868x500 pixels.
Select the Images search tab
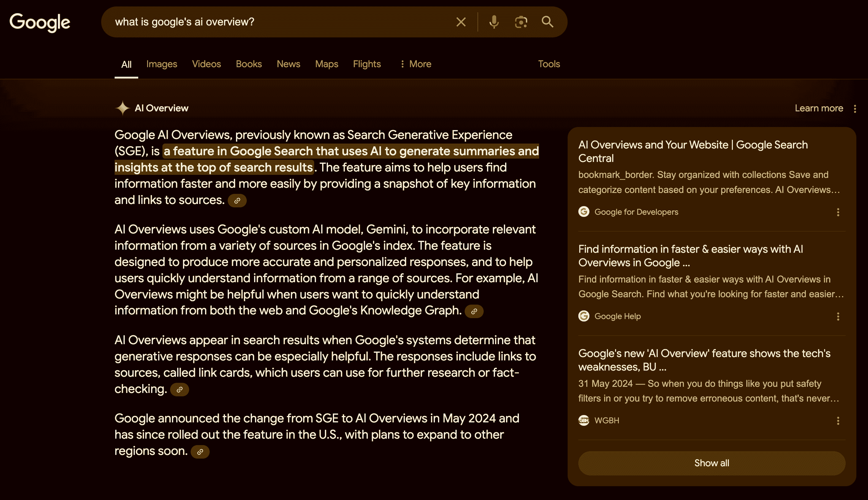162,64
